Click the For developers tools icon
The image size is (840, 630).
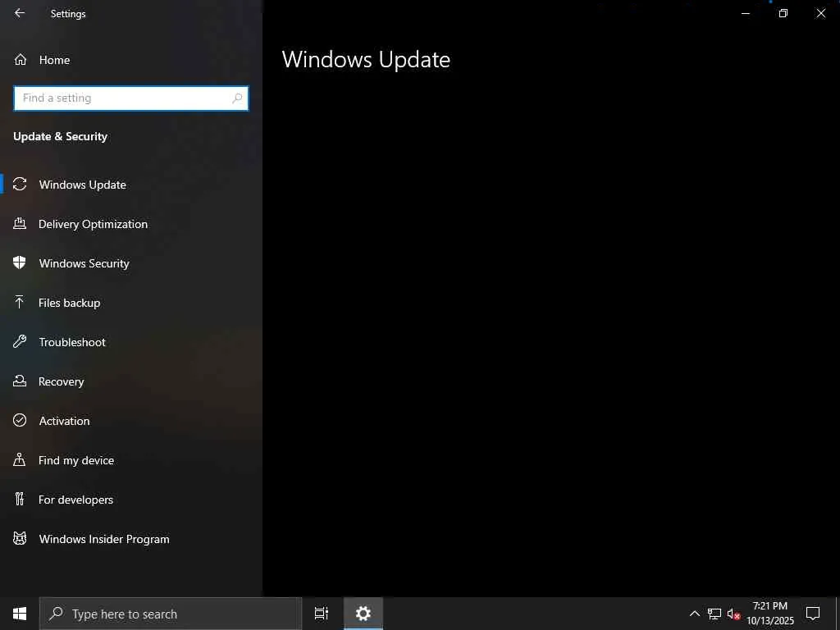20,500
